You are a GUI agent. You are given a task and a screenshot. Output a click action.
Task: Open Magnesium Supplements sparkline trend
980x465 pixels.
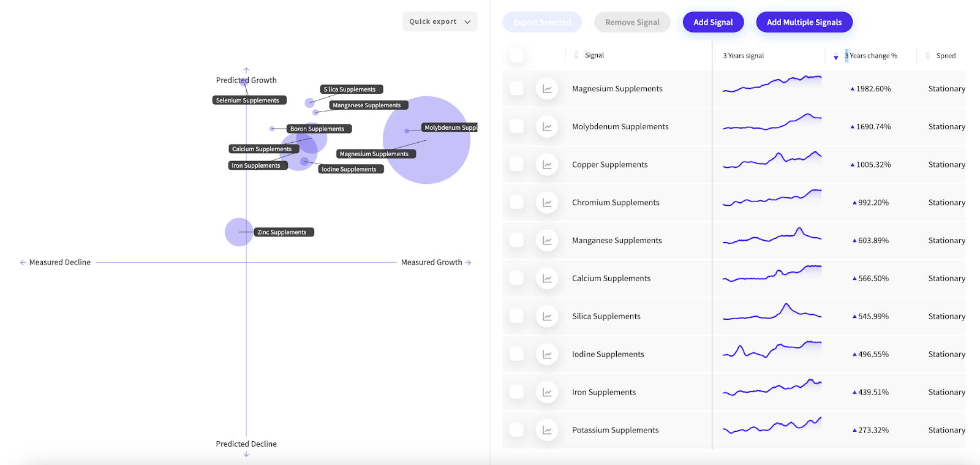pos(772,85)
